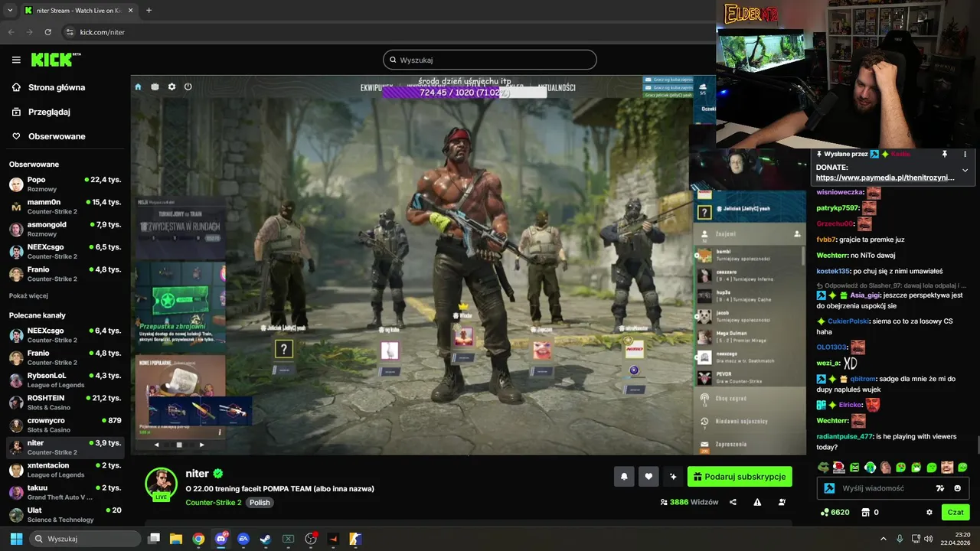Click niter streamer avatar
Viewport: 980px width, 551px height.
pyautogui.click(x=162, y=484)
